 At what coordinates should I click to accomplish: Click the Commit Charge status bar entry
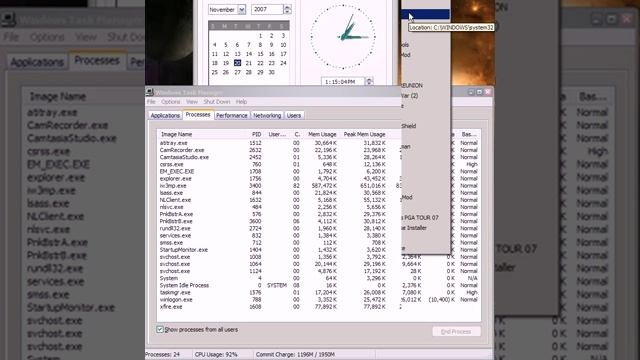point(295,354)
